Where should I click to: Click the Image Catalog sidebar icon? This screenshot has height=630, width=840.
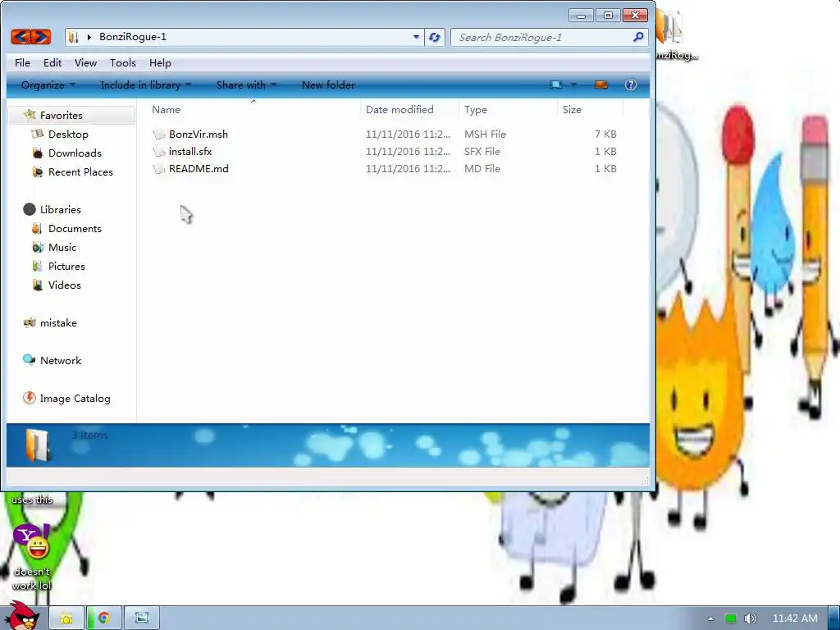click(29, 398)
